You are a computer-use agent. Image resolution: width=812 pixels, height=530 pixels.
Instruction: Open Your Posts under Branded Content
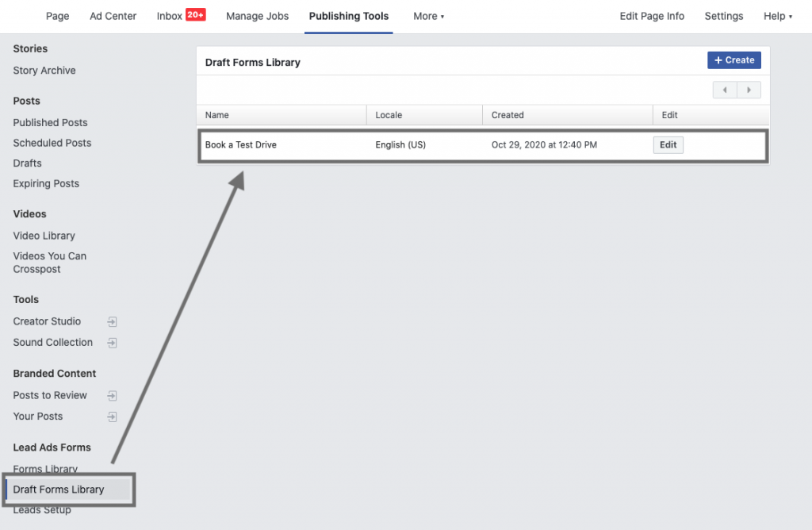point(38,417)
